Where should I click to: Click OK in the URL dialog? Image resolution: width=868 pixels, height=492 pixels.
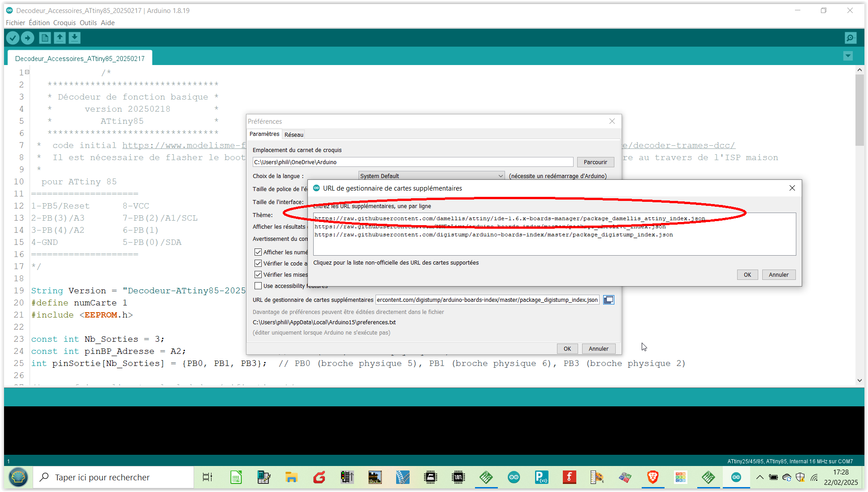click(x=747, y=274)
